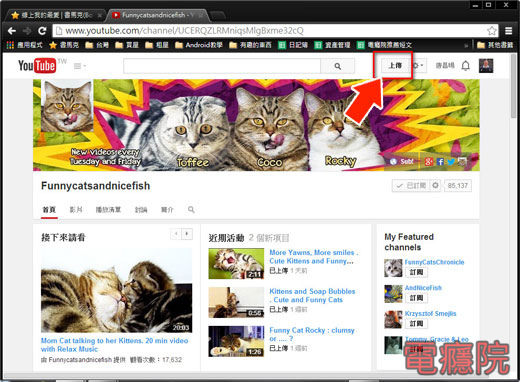Open a new browser tab
The width and height of the screenshot is (520, 382).
click(218, 15)
